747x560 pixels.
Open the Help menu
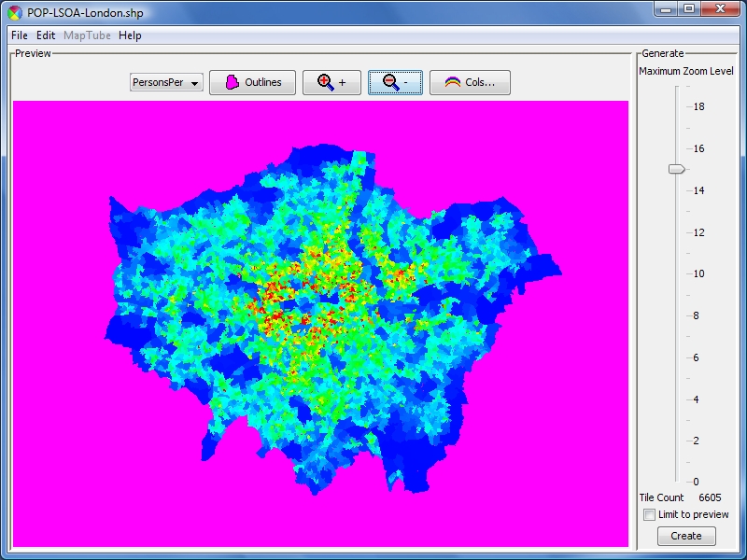[130, 35]
